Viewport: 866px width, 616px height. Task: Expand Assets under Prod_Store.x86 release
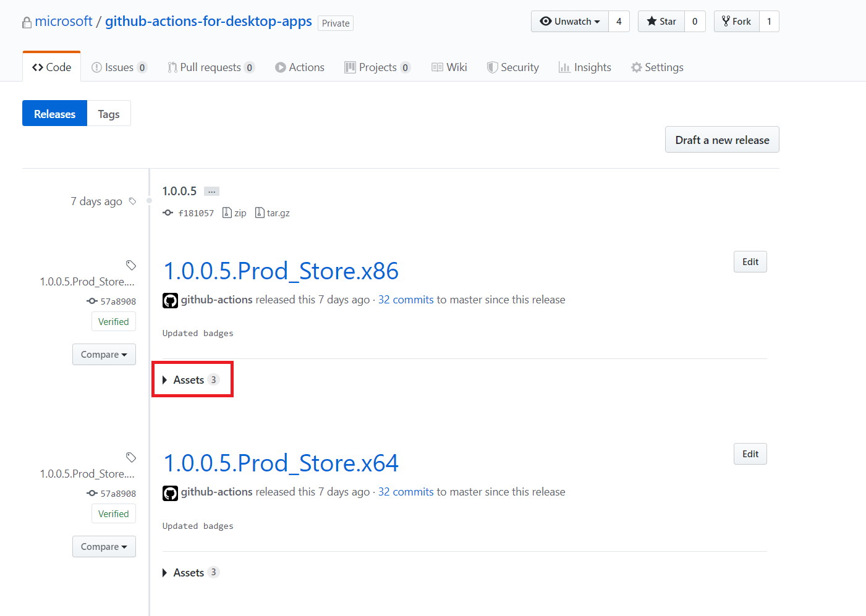[191, 380]
